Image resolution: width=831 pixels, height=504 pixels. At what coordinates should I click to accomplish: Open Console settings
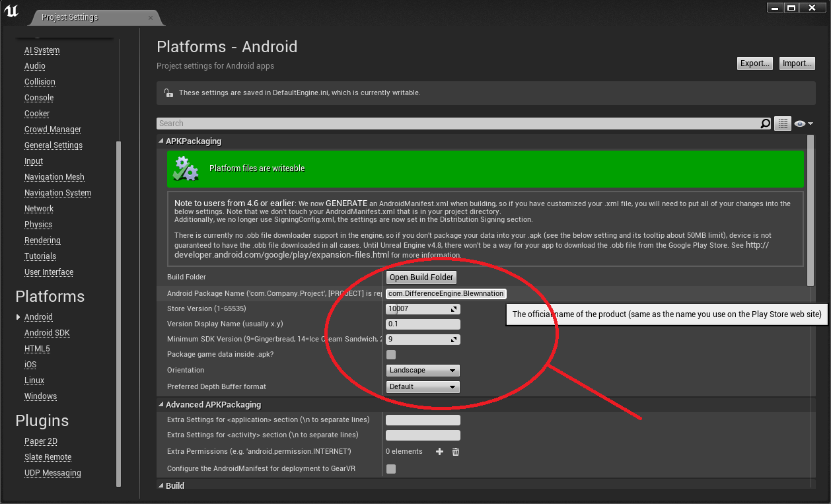coord(39,98)
